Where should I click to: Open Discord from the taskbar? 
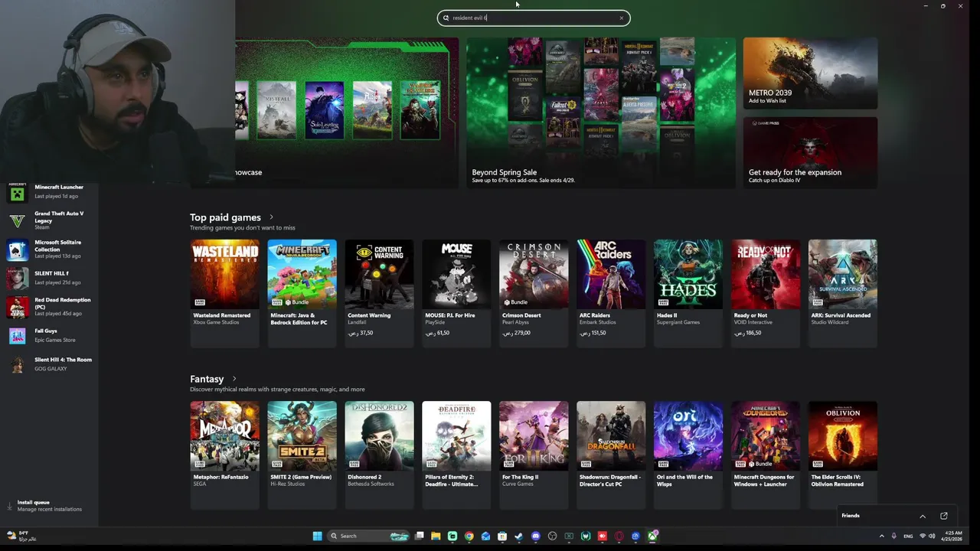tap(535, 536)
